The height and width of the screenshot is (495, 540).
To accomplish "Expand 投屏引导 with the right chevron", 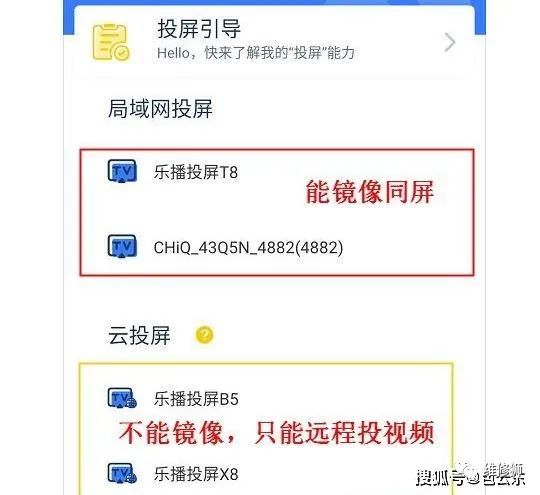I will click(x=450, y=42).
